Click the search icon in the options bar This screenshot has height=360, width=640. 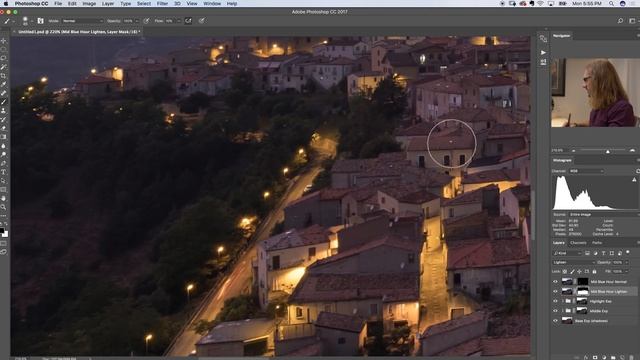pos(620,20)
